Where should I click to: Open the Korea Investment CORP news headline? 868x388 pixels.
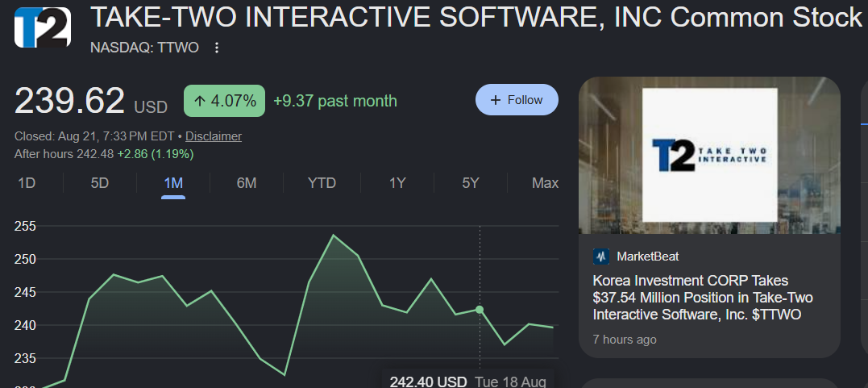coord(703,298)
